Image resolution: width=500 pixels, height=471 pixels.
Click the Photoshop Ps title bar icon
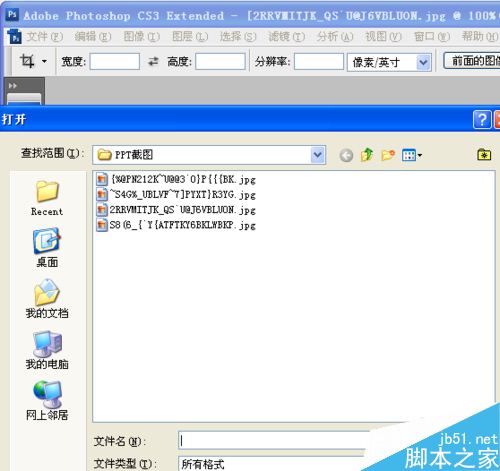[12, 15]
